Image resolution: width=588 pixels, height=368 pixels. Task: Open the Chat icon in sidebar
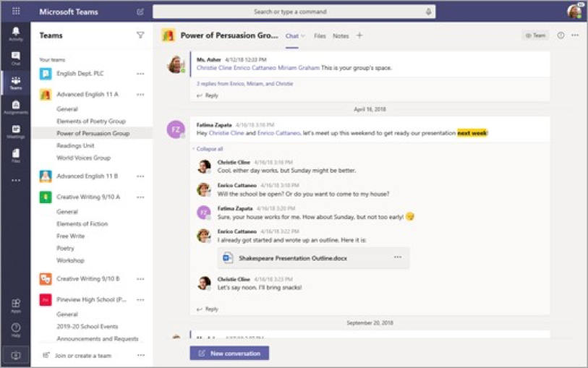pyautogui.click(x=15, y=58)
